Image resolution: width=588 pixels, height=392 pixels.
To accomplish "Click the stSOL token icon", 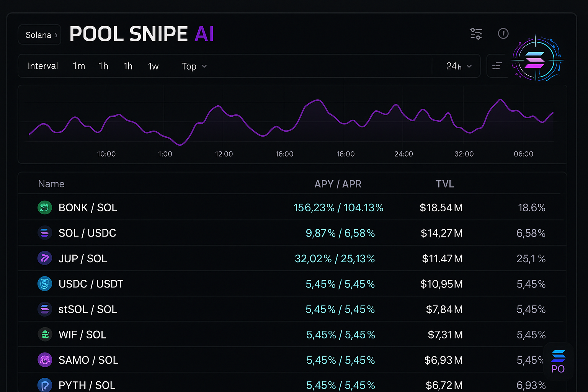I will [45, 309].
